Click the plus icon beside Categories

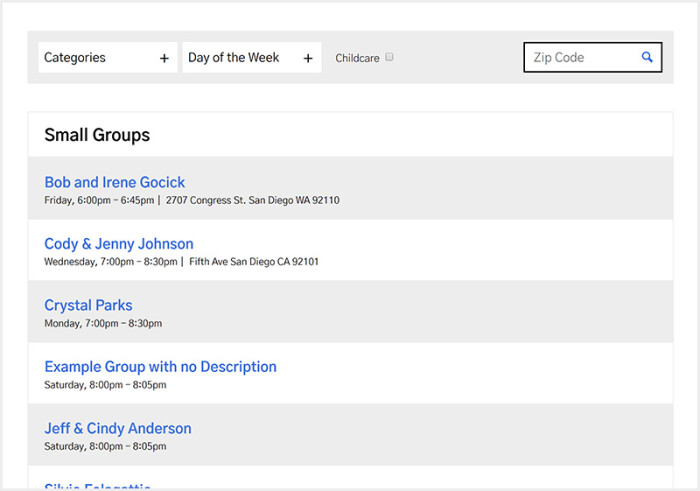tap(164, 59)
